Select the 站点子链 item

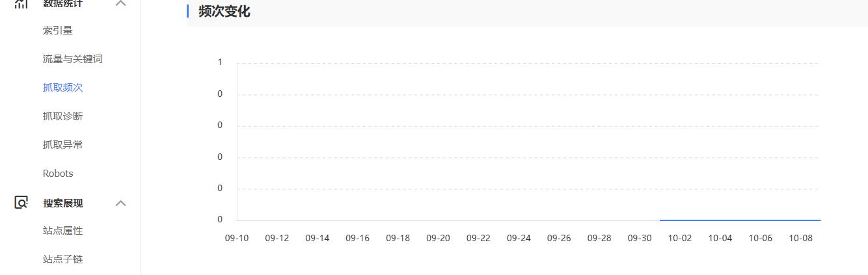tap(63, 259)
